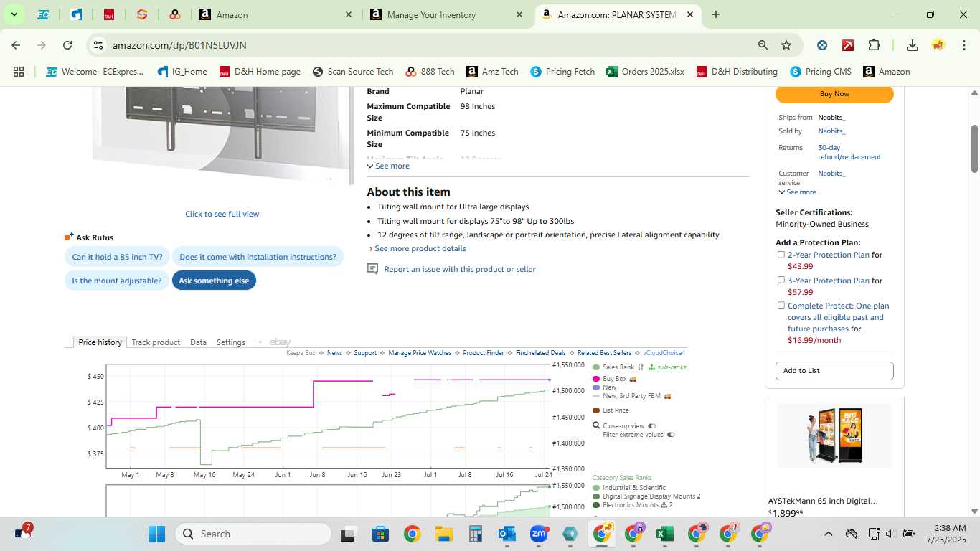Click 'Does it come with installation instructions?'
Image resolution: width=980 pixels, height=551 pixels.
coord(258,257)
